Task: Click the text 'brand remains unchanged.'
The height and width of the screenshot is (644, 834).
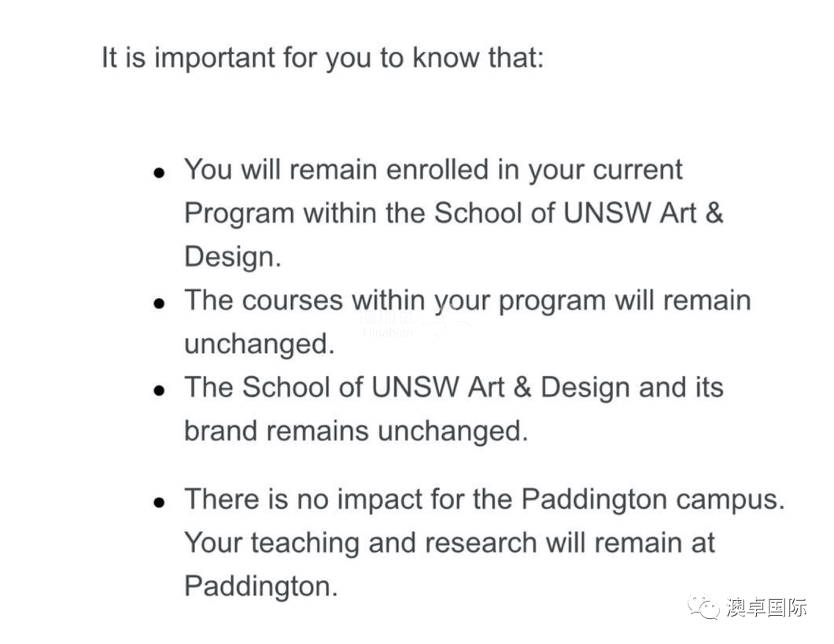Action: pyautogui.click(x=356, y=431)
